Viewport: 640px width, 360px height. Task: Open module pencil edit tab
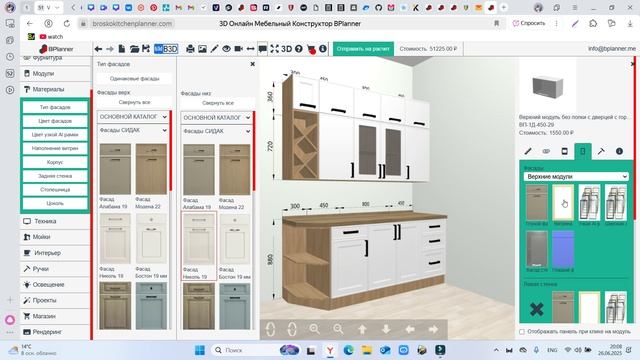coord(528,151)
